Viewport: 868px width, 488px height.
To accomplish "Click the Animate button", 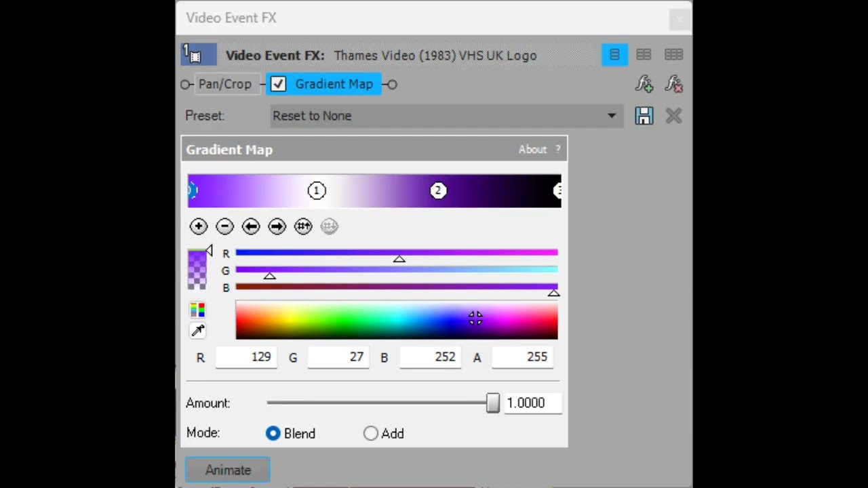I will tap(228, 470).
